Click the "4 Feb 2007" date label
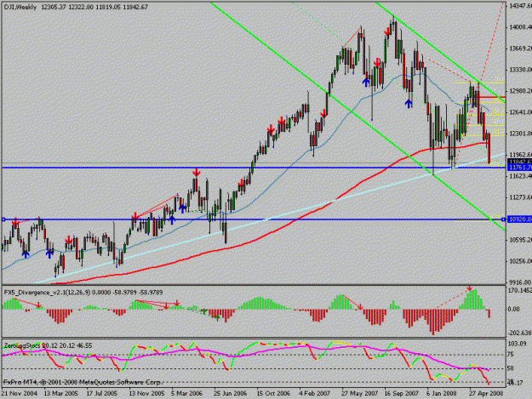 click(x=314, y=393)
